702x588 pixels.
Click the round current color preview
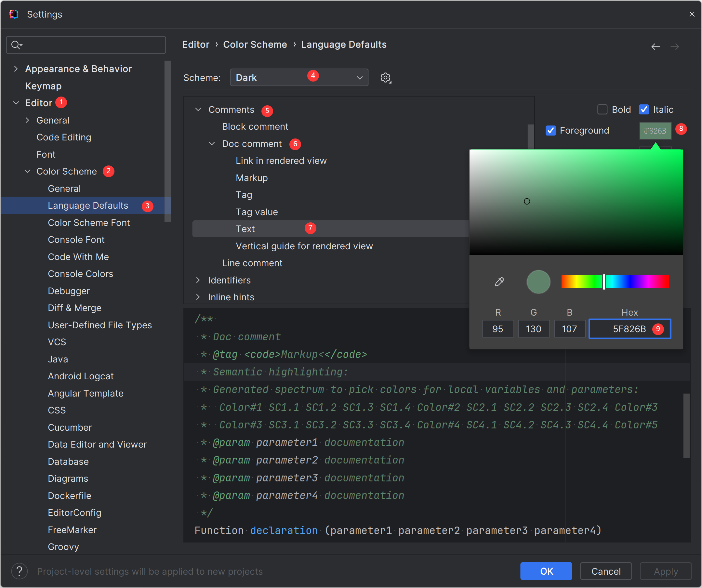(x=538, y=281)
